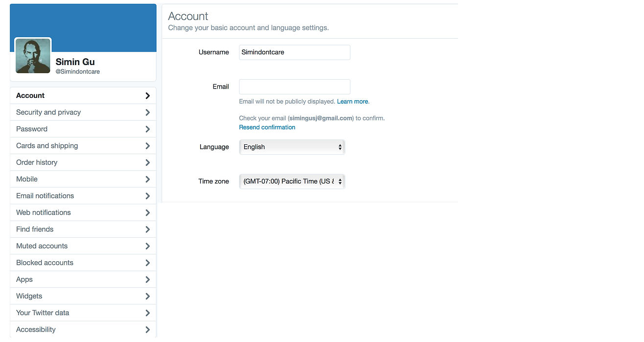Go to Password settings
Screen dimensions: 644x342
(x=83, y=129)
